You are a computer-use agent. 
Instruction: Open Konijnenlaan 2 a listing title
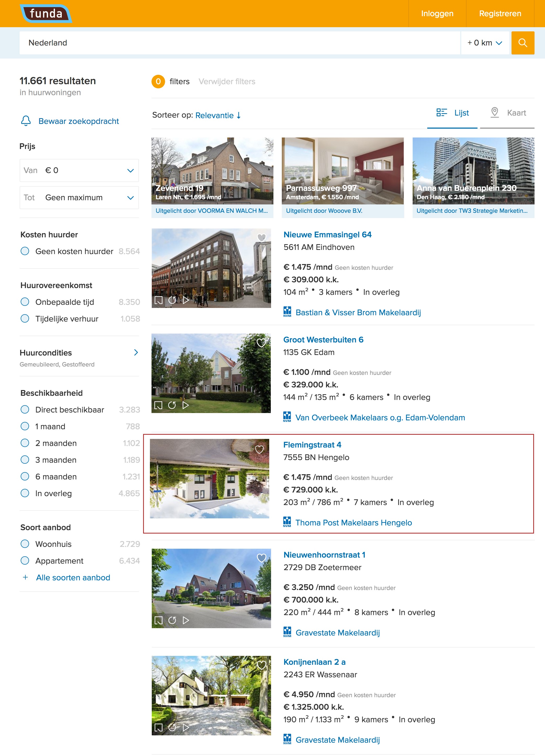click(x=314, y=662)
